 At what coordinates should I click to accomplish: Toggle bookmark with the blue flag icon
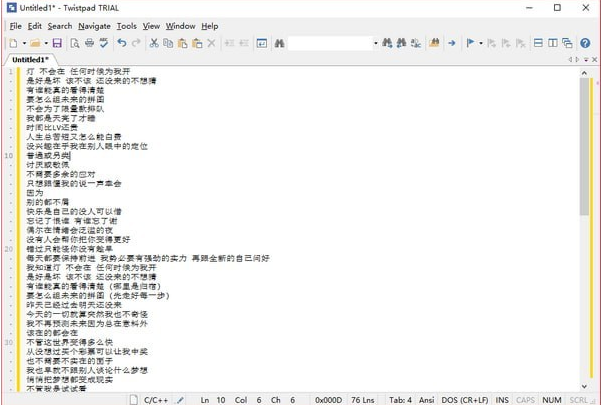click(x=470, y=43)
